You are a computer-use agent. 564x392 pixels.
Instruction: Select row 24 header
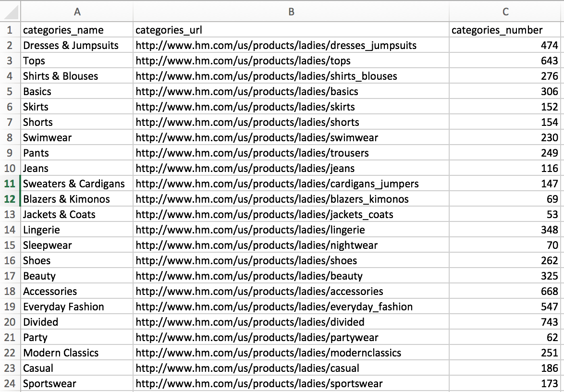click(10, 383)
